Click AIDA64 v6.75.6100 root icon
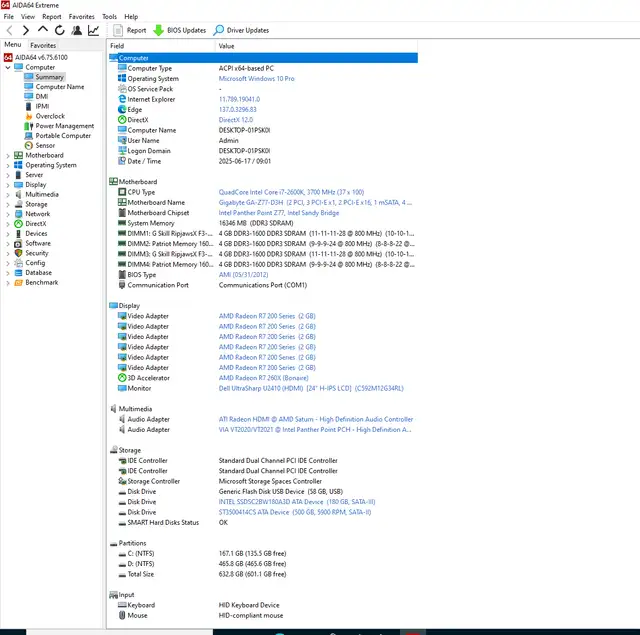 pyautogui.click(x=8, y=57)
